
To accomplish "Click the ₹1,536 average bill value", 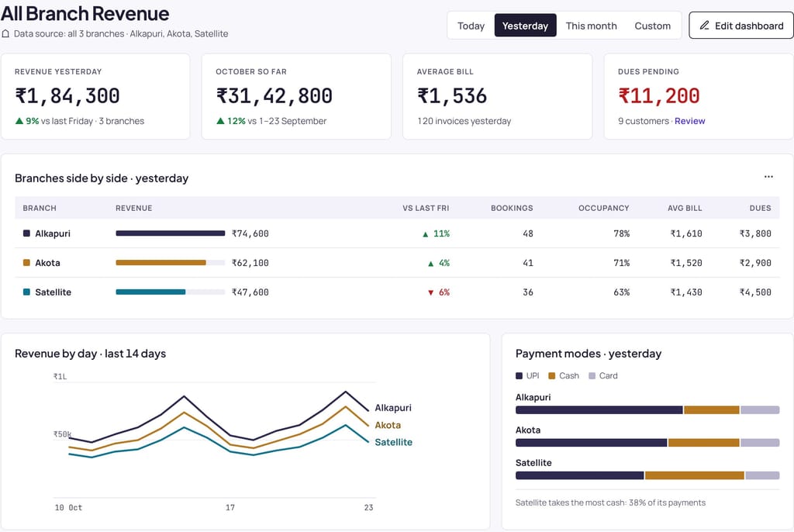I will click(452, 96).
